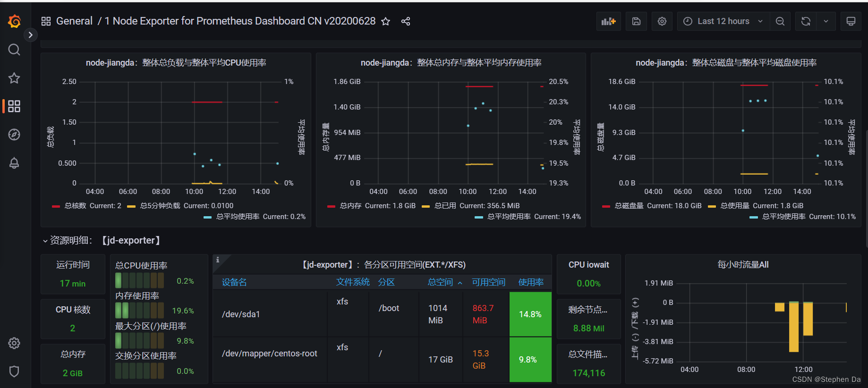The image size is (868, 388).
Task: Click the 8.88 Mil remaining inodes value
Action: [589, 328]
